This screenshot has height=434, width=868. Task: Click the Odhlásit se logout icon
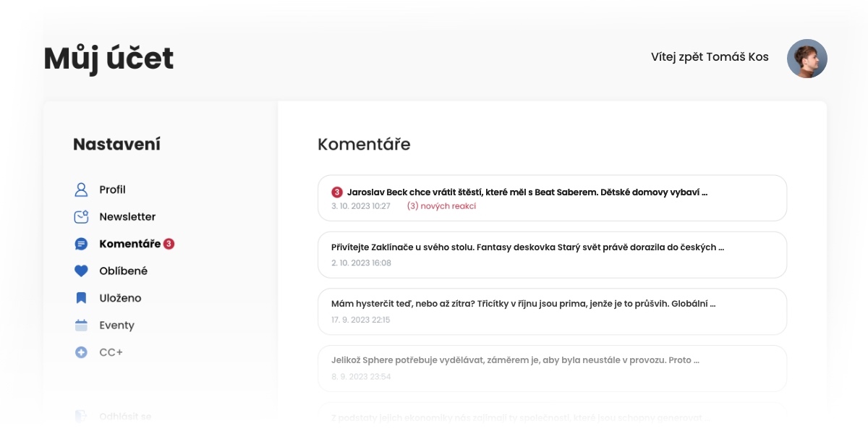[81, 417]
